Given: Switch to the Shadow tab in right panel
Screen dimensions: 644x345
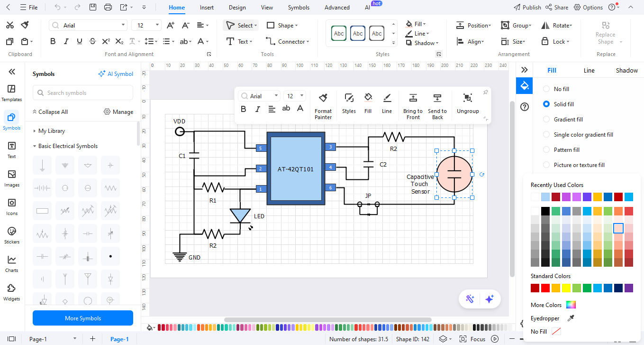Looking at the screenshot, I should point(626,70).
